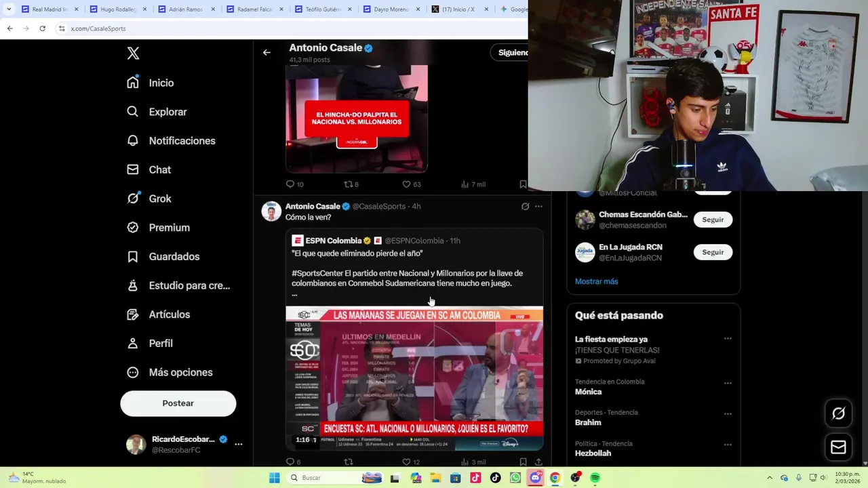Screen dimensions: 868x488
Task: Open the Mónica trending topic
Action: (589, 392)
